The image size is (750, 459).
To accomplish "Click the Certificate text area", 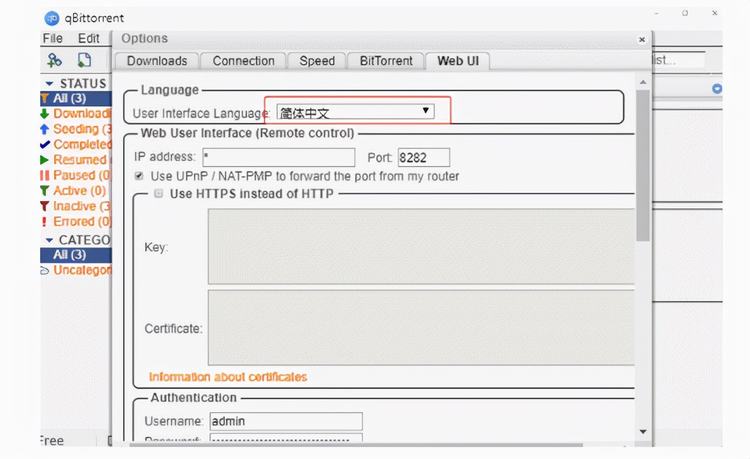I will click(421, 328).
